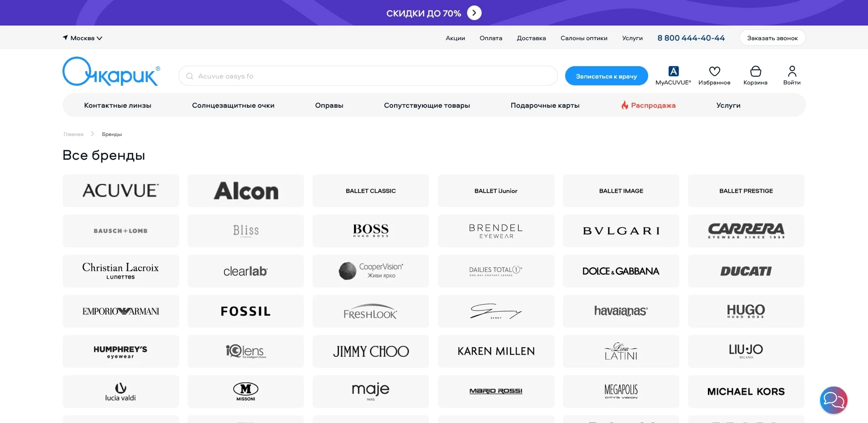Go to Главная via breadcrumb

click(x=73, y=134)
